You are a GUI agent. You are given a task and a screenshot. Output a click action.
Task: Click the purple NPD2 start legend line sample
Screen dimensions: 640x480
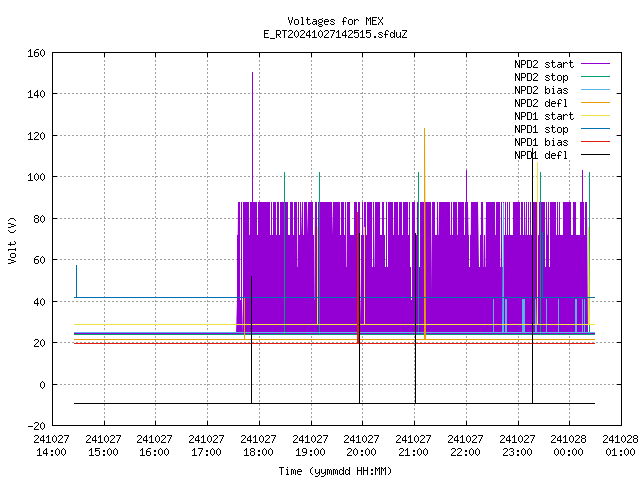(x=595, y=64)
